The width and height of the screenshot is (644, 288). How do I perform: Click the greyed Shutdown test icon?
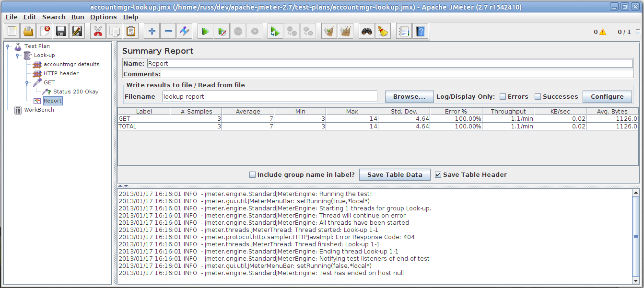pos(255,32)
